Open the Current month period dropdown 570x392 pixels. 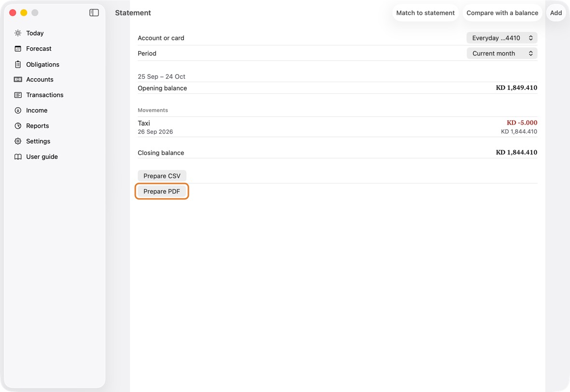pyautogui.click(x=502, y=54)
